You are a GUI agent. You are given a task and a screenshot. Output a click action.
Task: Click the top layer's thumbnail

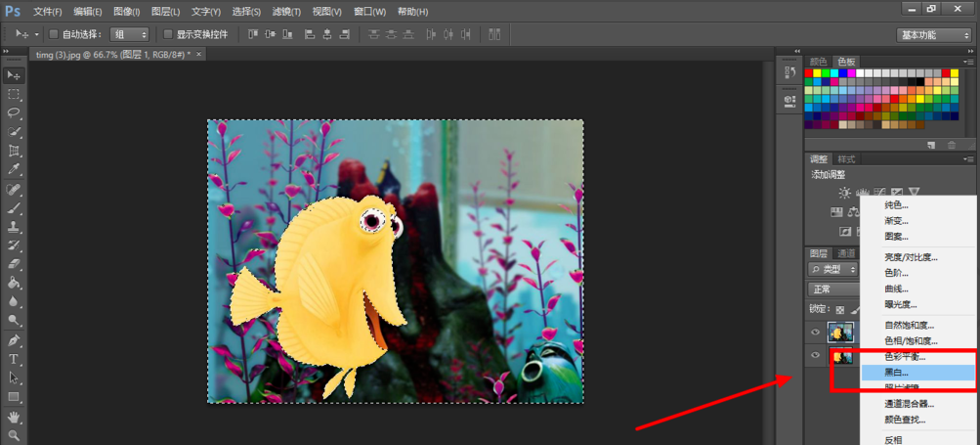(839, 333)
